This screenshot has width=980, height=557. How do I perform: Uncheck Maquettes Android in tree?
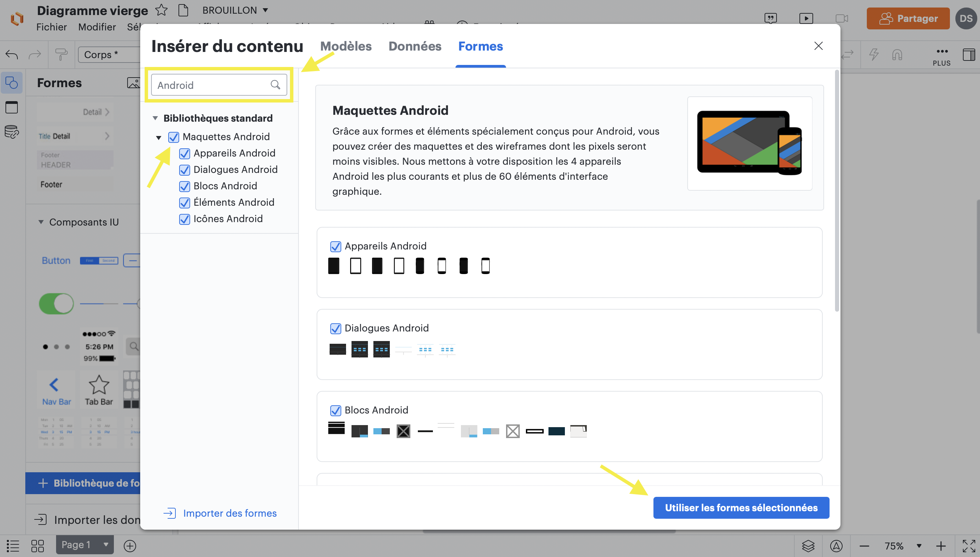[173, 137]
